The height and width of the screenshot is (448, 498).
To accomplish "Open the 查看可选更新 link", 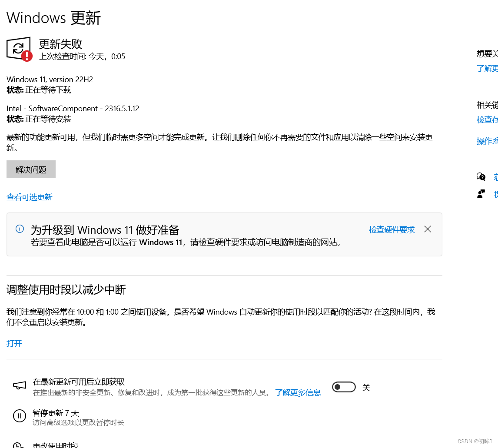I will pyautogui.click(x=29, y=197).
